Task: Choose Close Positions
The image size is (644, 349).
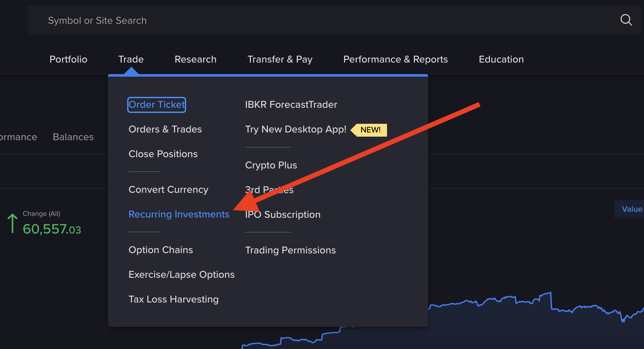Action: tap(163, 154)
